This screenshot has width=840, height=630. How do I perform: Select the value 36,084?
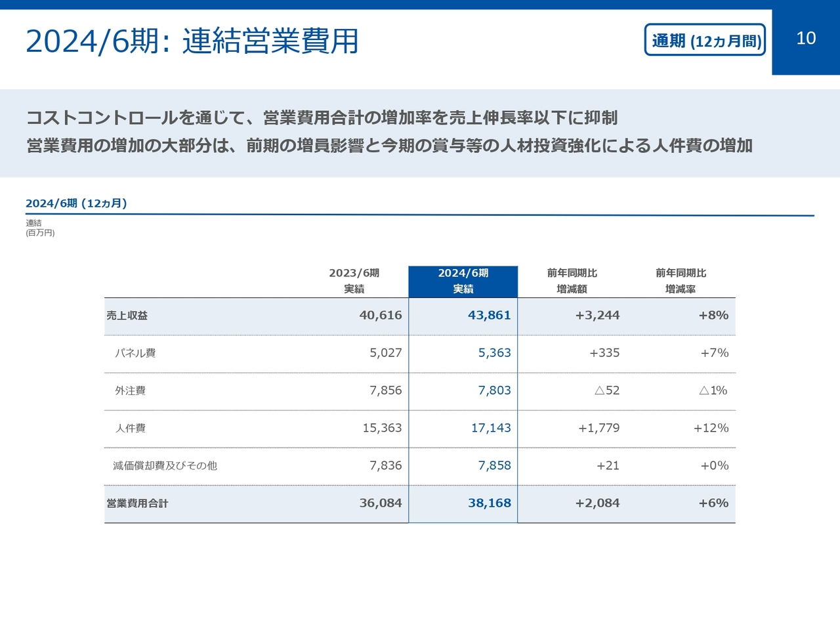381,503
